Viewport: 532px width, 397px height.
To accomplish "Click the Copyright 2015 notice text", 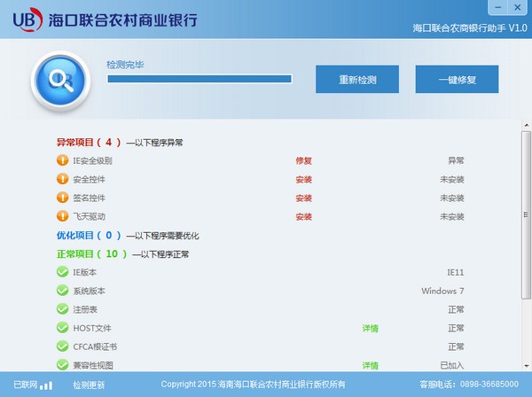I will point(253,384).
